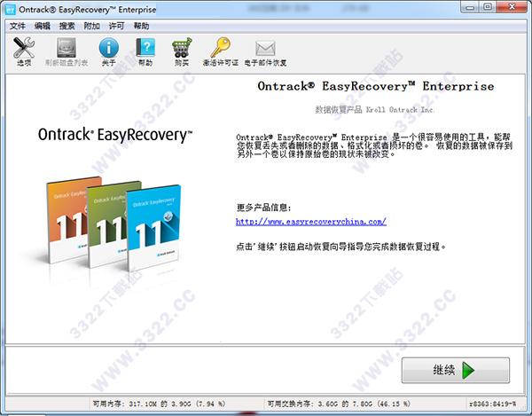
Task: Open the 附加 menu
Action: click(x=91, y=26)
